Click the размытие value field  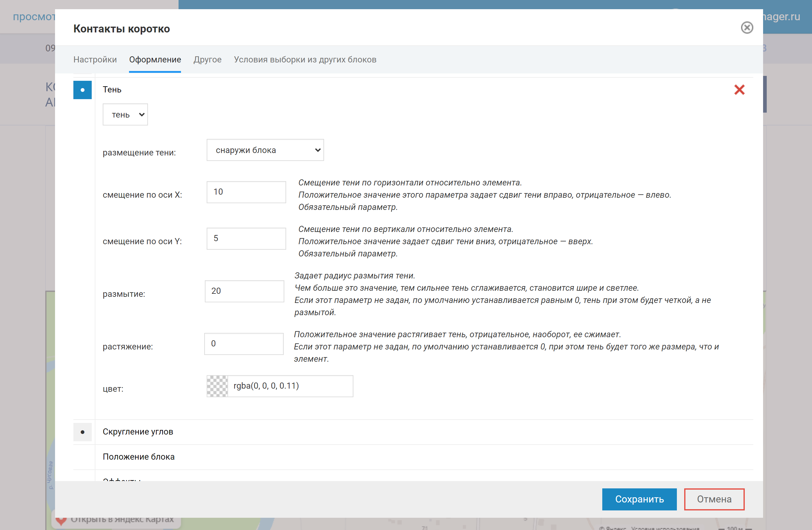(244, 291)
